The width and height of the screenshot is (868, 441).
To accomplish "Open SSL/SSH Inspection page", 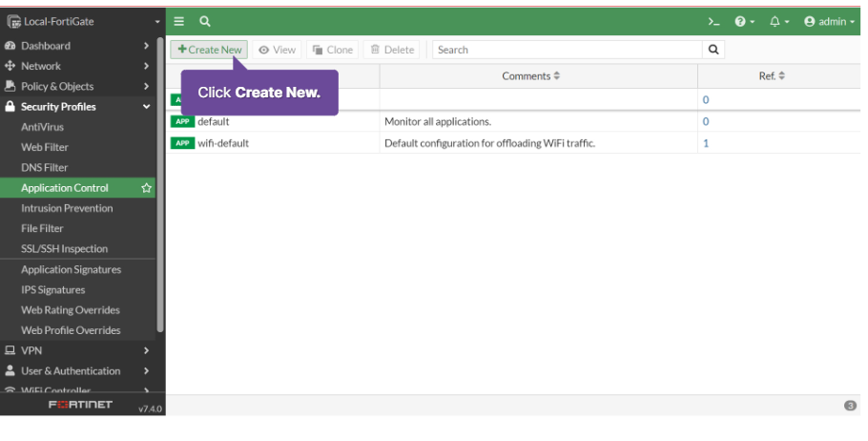I will (x=64, y=249).
